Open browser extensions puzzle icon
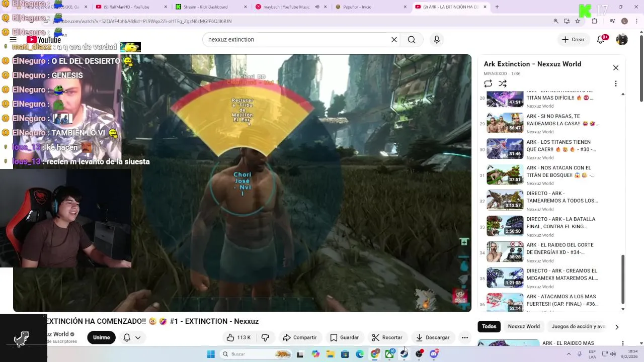Viewport: 644px width, 362px height. 595,21
